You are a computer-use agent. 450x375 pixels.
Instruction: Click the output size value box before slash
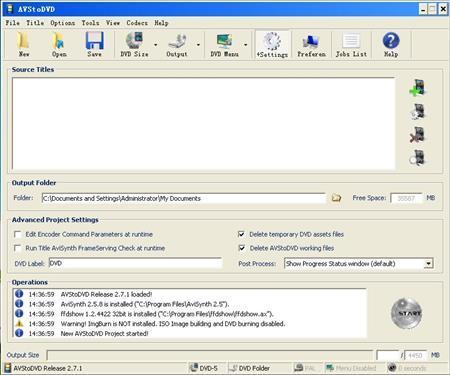point(388,355)
